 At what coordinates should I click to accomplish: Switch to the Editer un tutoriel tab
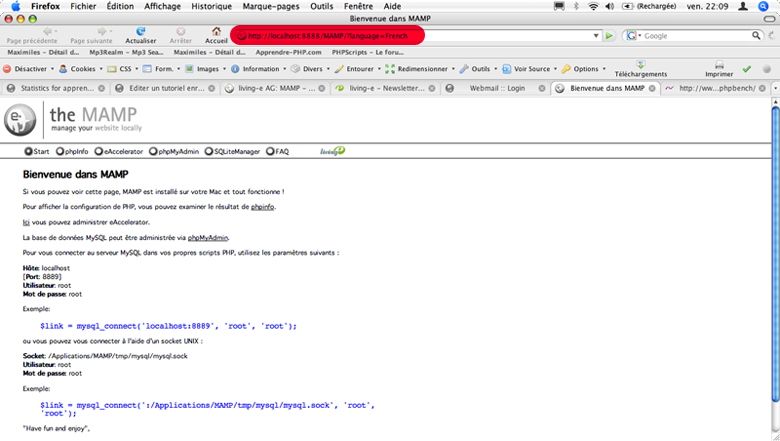[x=165, y=88]
